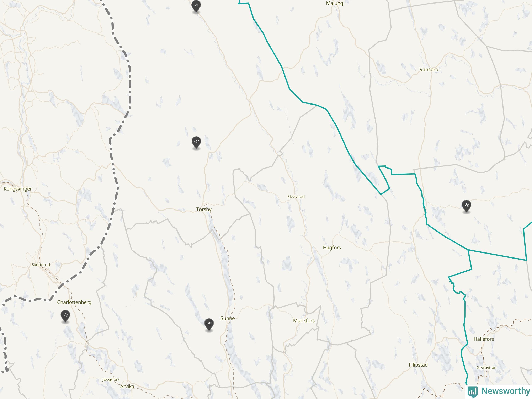Click the Torsby town label
Viewport: 532px width, 399px height.
[x=204, y=209]
